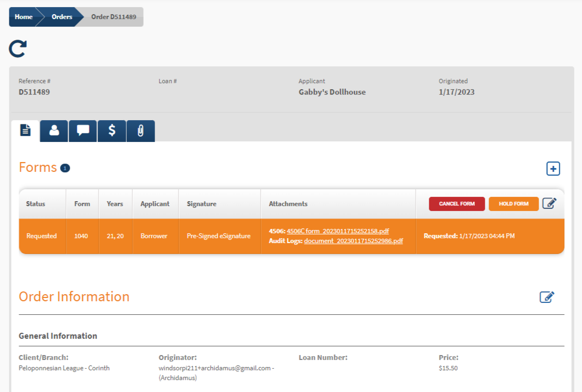The width and height of the screenshot is (582, 392).
Task: Click the Hold Form button
Action: point(513,203)
